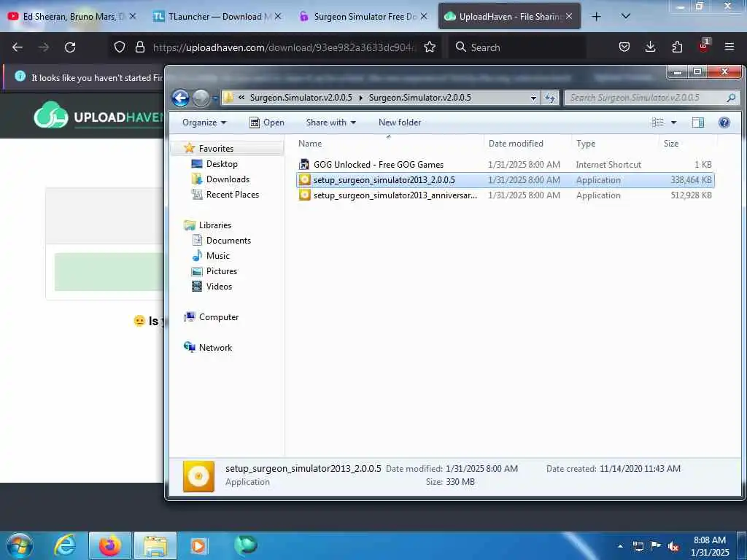Close the UploadHaven browser tab
The height and width of the screenshot is (560, 747).
[x=569, y=16]
